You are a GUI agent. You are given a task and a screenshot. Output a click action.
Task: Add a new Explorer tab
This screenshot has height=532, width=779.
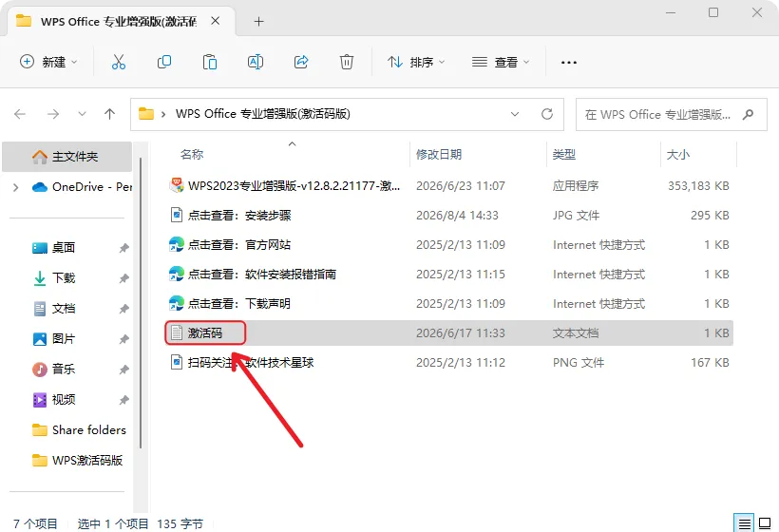click(x=258, y=21)
